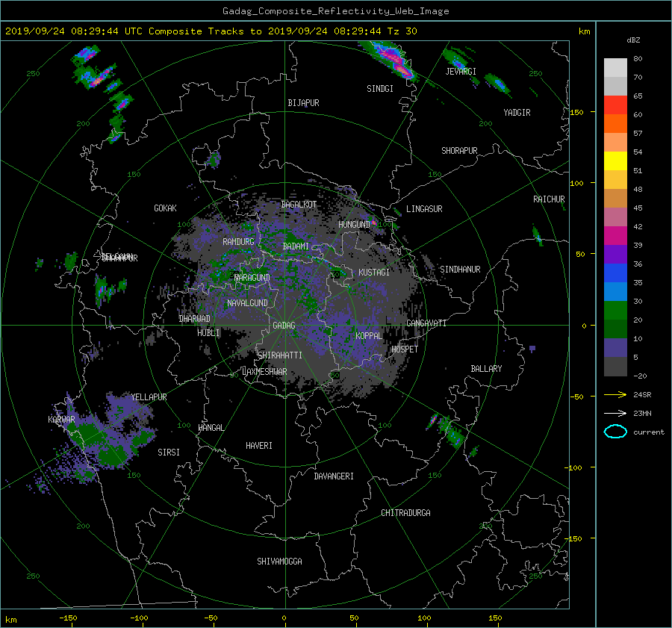Click the BALLARY label
This screenshot has width=672, height=628.
486,369
